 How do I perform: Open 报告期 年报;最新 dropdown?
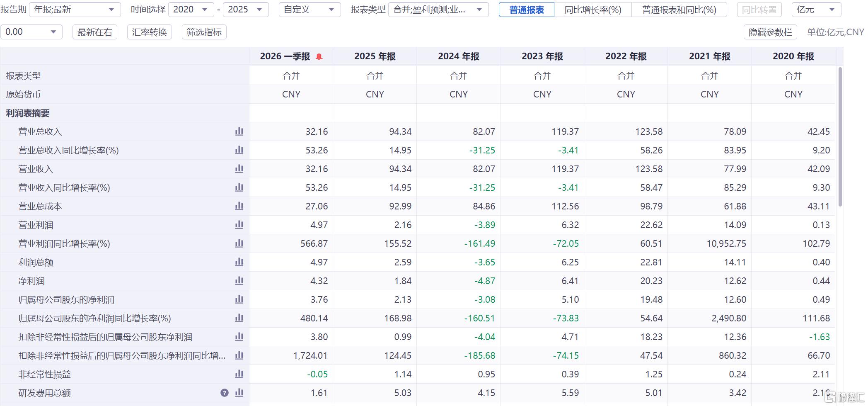75,10
